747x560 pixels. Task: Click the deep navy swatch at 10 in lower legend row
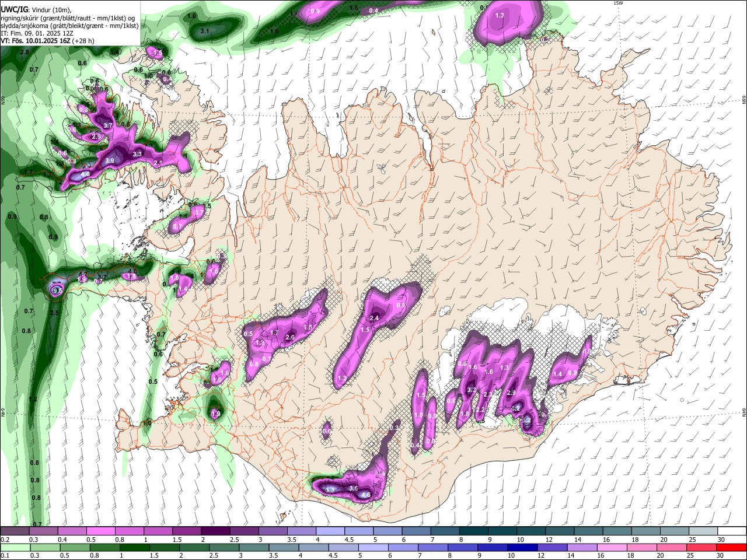523,548
